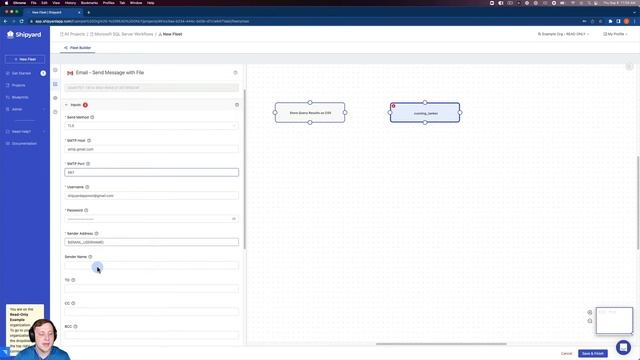
Task: Click the Sender Address info icon
Action: (x=97, y=233)
